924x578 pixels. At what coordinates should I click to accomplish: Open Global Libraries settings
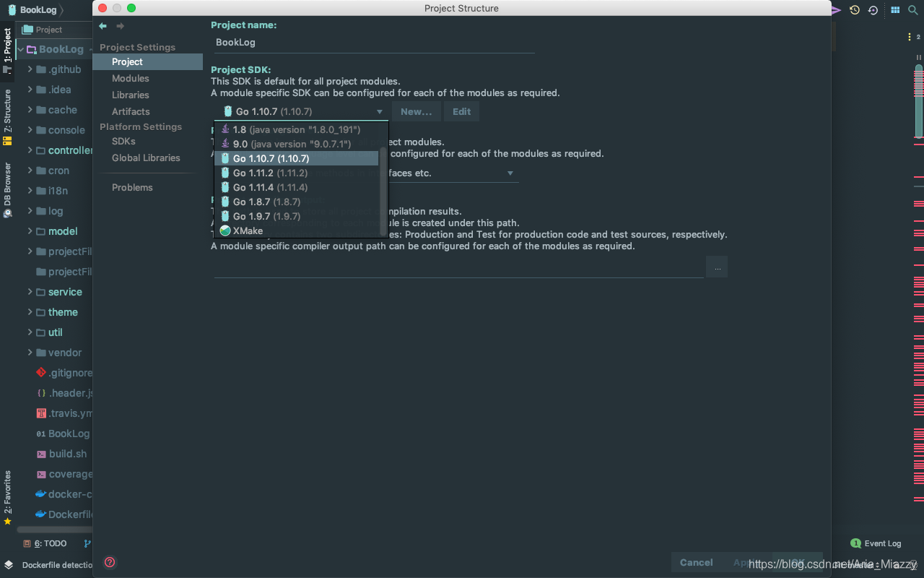click(x=147, y=158)
